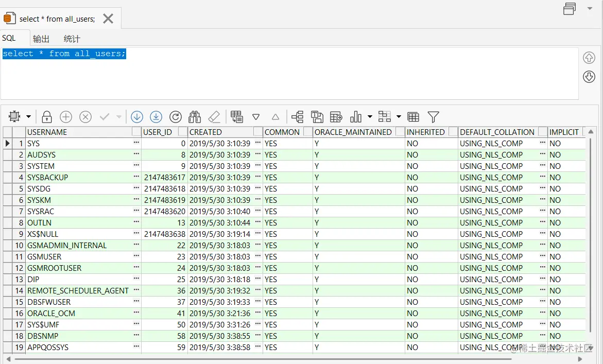Open ellipsis button in OUTLN default collation cell
This screenshot has width=603, height=364.
tap(542, 222)
